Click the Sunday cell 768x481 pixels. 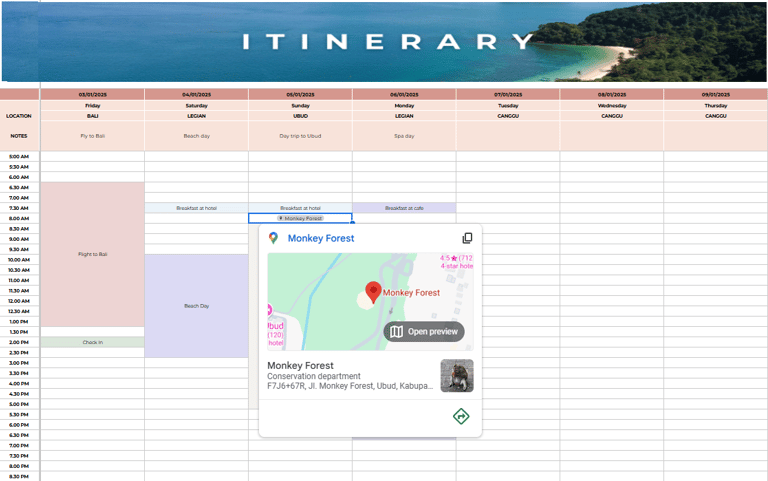coord(300,105)
